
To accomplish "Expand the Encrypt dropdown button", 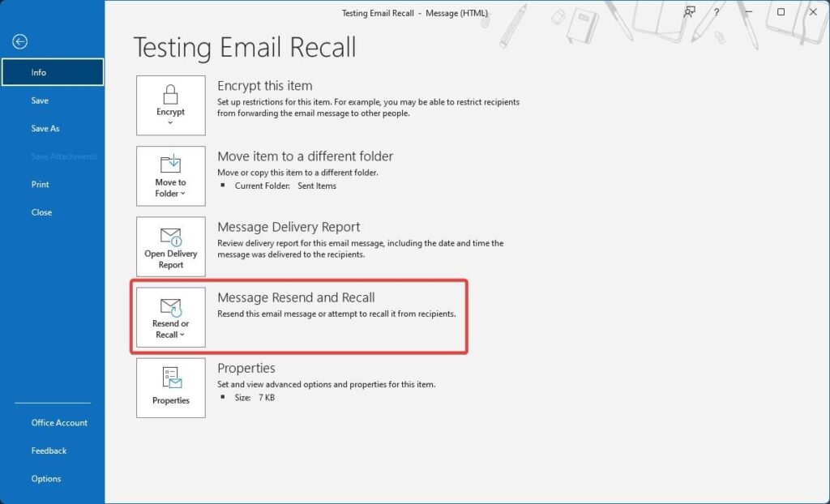I will pyautogui.click(x=170, y=105).
